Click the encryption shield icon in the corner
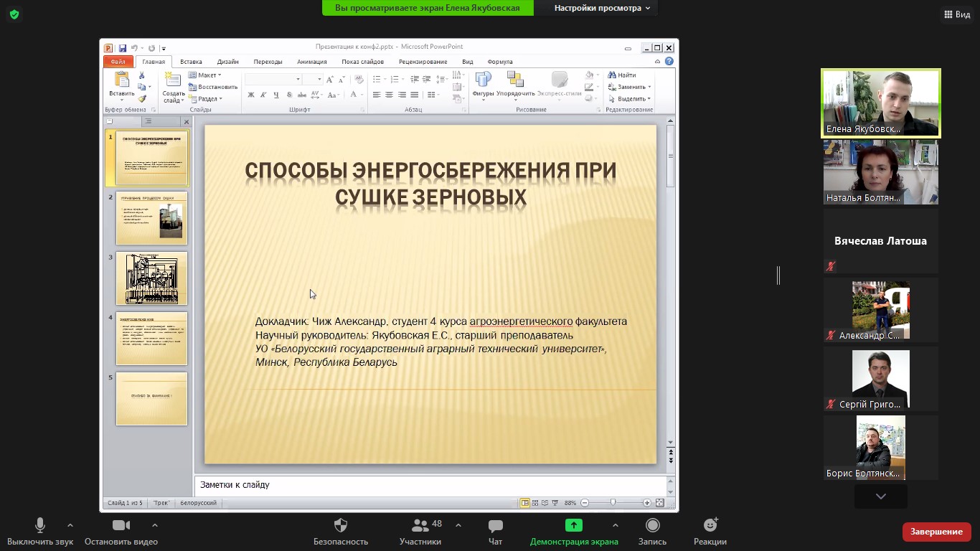This screenshot has width=980, height=551. [14, 14]
